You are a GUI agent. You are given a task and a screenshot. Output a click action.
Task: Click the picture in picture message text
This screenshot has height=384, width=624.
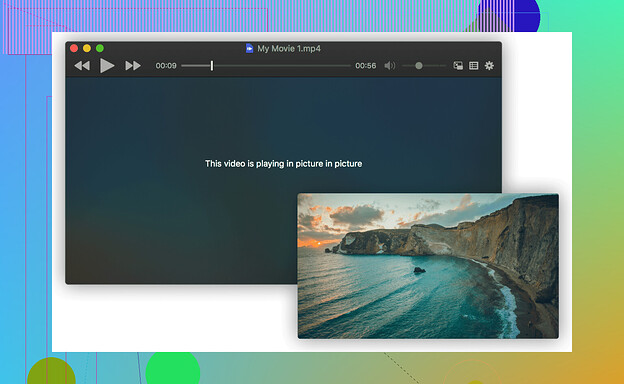tap(283, 164)
